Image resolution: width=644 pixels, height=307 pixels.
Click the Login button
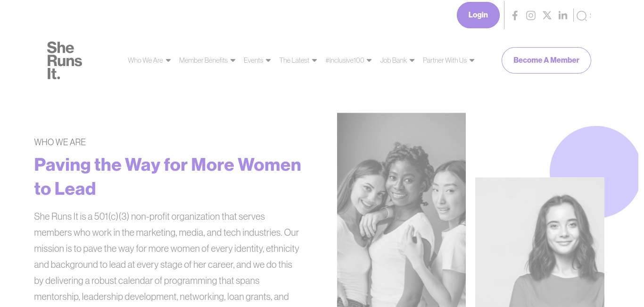coord(478,15)
